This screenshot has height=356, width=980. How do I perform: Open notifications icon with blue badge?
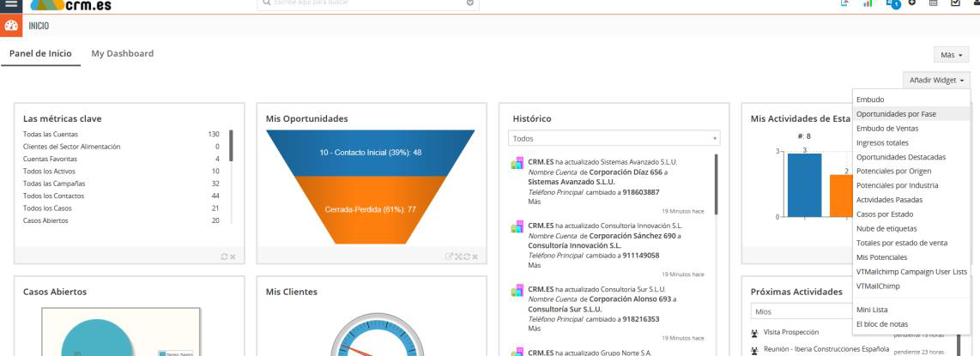pos(893,3)
